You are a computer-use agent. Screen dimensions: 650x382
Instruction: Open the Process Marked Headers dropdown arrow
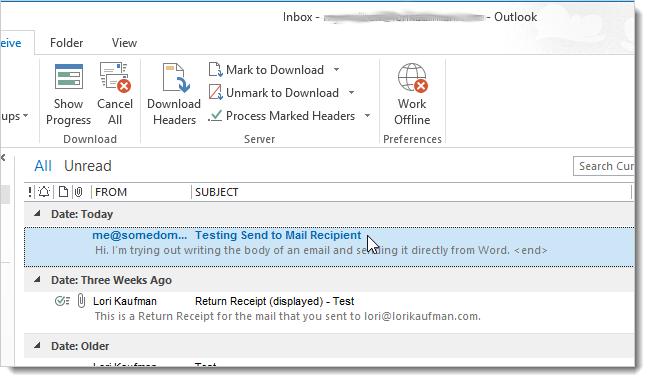click(368, 116)
